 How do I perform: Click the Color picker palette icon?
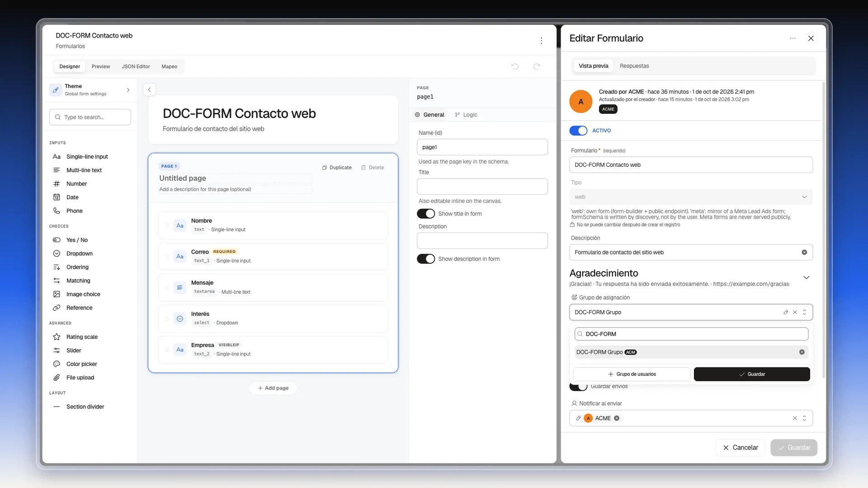pyautogui.click(x=57, y=364)
